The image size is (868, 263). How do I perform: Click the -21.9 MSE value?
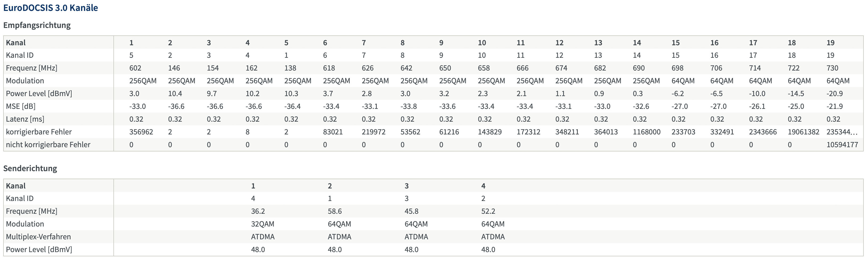pos(835,106)
